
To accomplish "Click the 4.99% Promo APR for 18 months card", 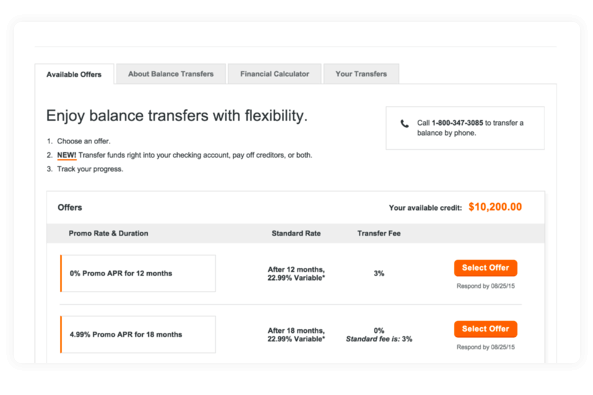I will click(138, 334).
